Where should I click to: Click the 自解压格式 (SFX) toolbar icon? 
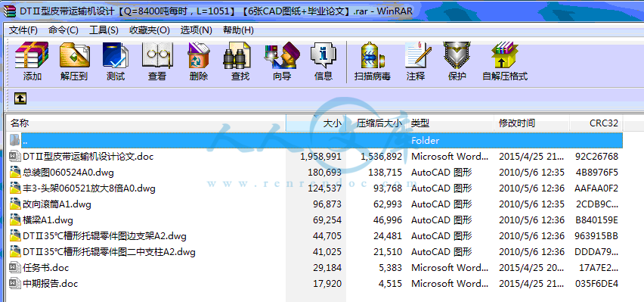click(505, 55)
